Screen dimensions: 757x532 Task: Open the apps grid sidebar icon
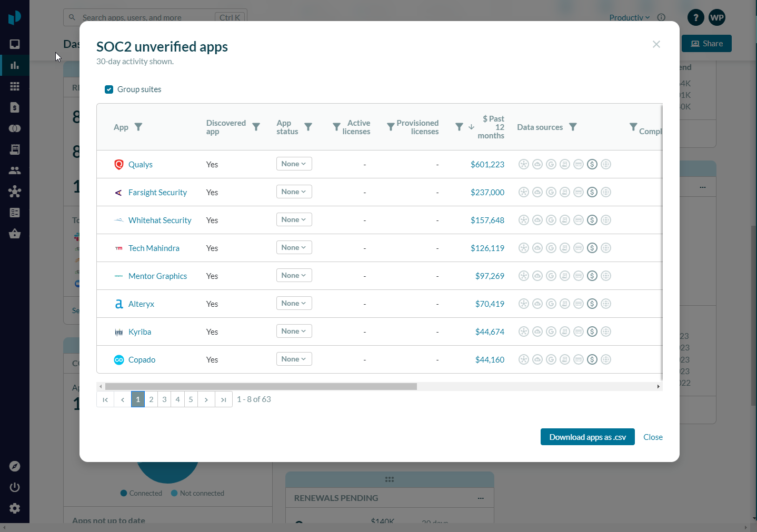pos(15,86)
